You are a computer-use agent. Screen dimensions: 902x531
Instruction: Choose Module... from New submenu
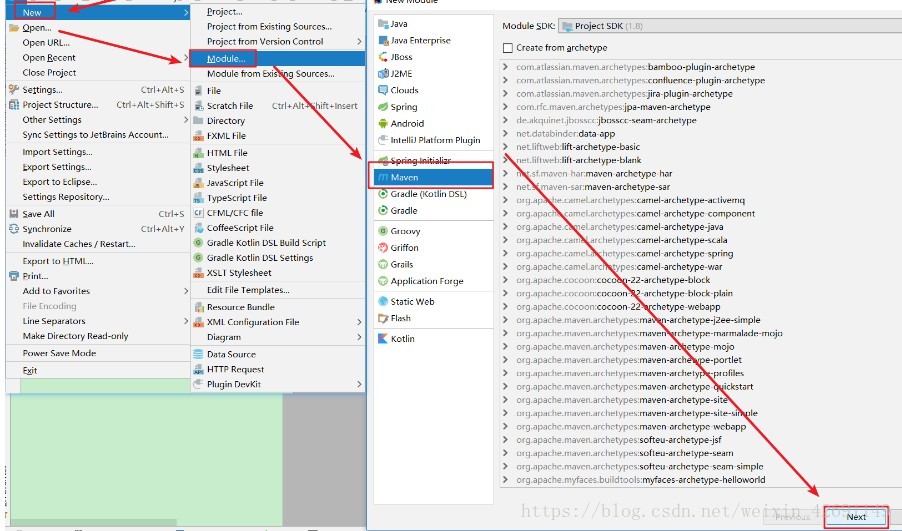click(277, 58)
